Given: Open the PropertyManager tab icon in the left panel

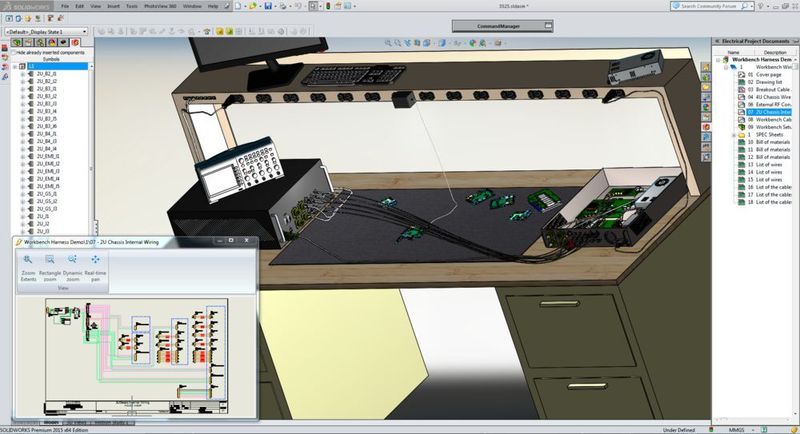Looking at the screenshot, I should coord(29,42).
